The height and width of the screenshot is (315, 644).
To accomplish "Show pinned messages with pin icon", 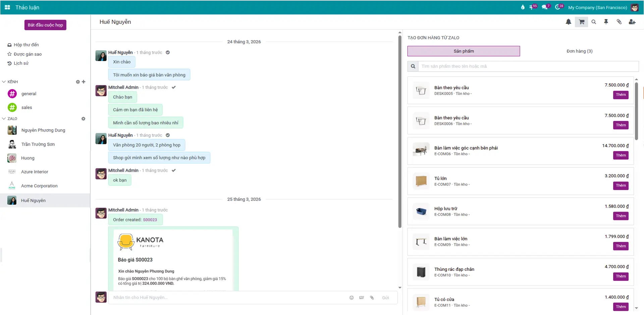I will [x=606, y=22].
